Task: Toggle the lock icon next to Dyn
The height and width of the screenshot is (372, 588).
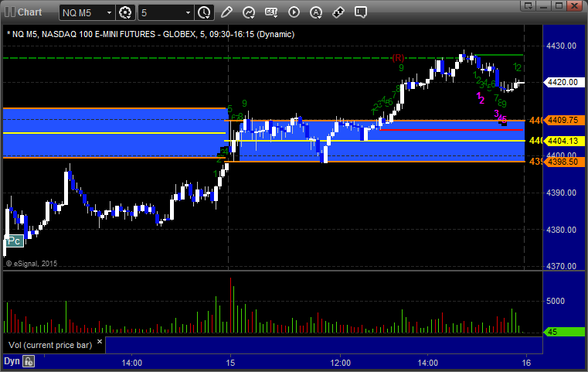Action: point(29,361)
